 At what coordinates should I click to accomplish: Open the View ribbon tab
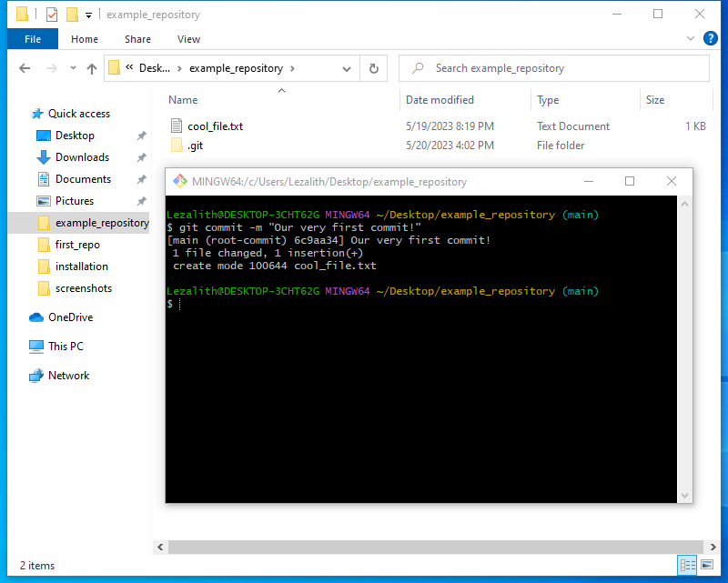click(x=188, y=39)
